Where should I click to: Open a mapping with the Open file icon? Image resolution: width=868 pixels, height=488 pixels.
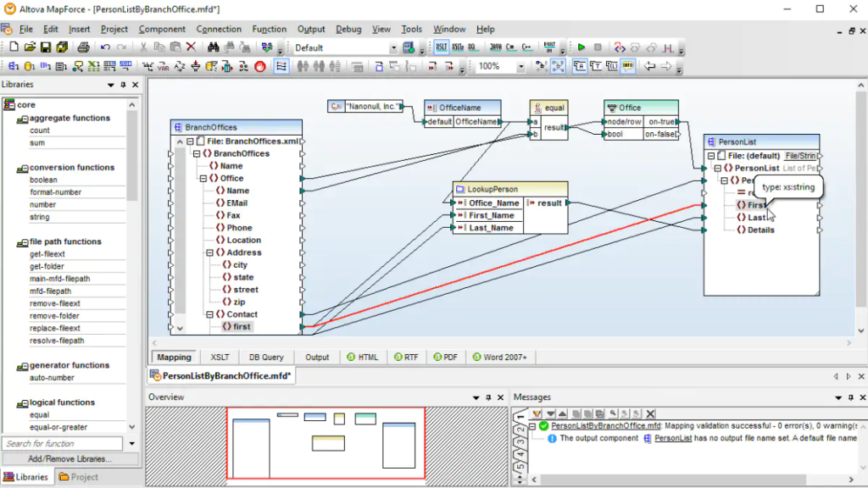[31, 48]
